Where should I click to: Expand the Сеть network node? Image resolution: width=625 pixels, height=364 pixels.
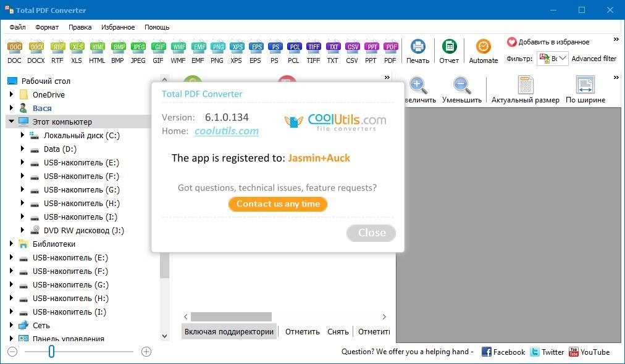click(12, 325)
